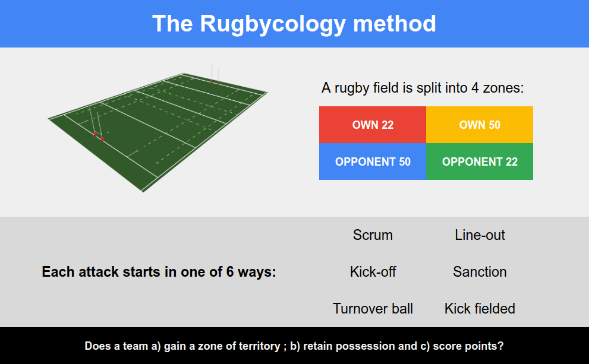589x364 pixels.
Task: Click the blue header banner
Action: tap(295, 24)
